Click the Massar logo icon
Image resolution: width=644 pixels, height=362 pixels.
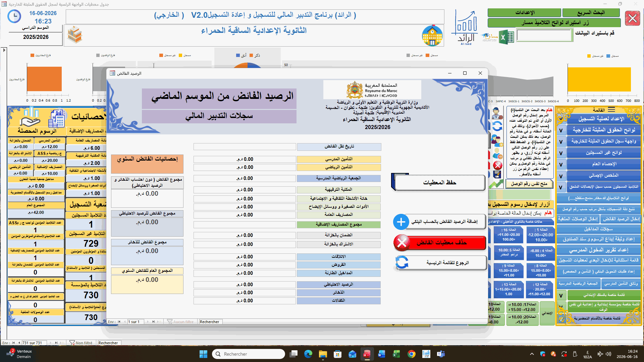pos(490,37)
